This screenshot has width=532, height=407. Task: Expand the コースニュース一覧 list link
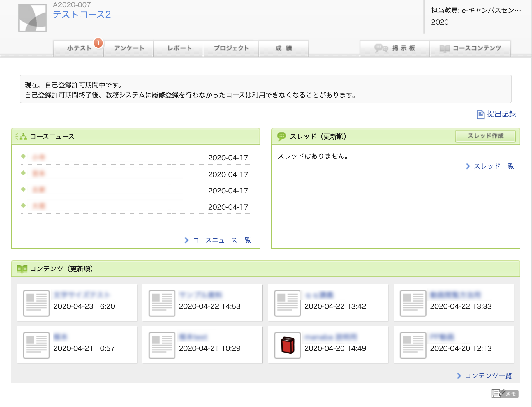click(221, 240)
